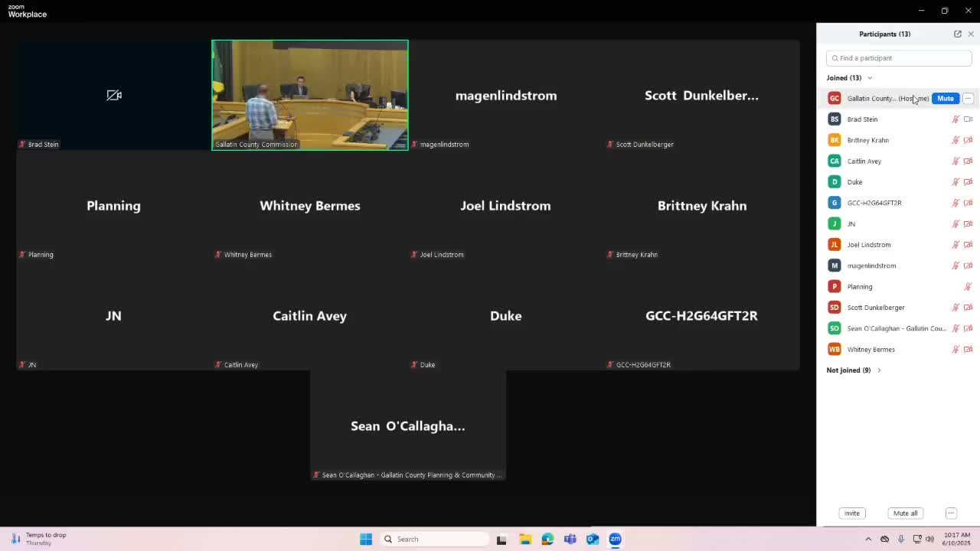Click Brad Stein's video camera icon
The height and width of the screenshot is (551, 980).
[x=968, y=119]
